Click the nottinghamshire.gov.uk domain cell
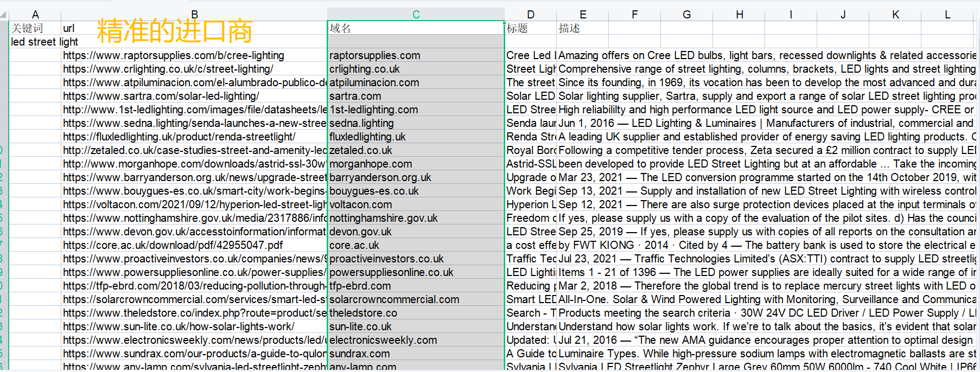The width and height of the screenshot is (980, 372). click(x=416, y=218)
